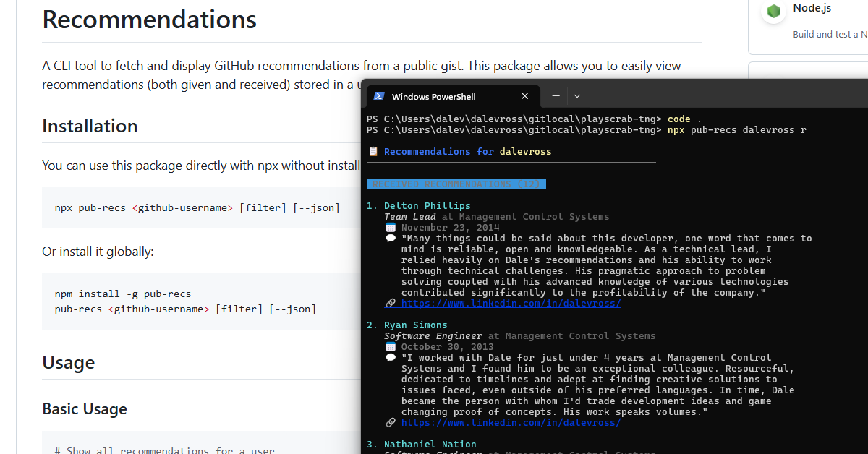Screen dimensions: 868x454
Task: Click the 'code .' command in terminal
Action: (x=684, y=119)
